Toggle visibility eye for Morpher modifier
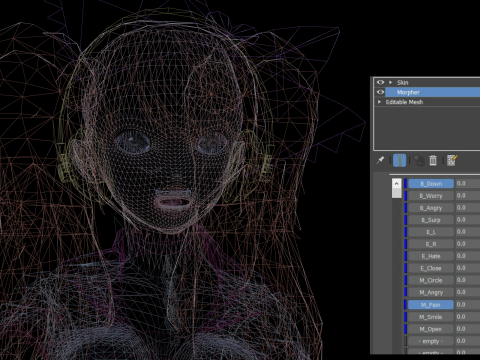This screenshot has width=480, height=360. point(380,92)
